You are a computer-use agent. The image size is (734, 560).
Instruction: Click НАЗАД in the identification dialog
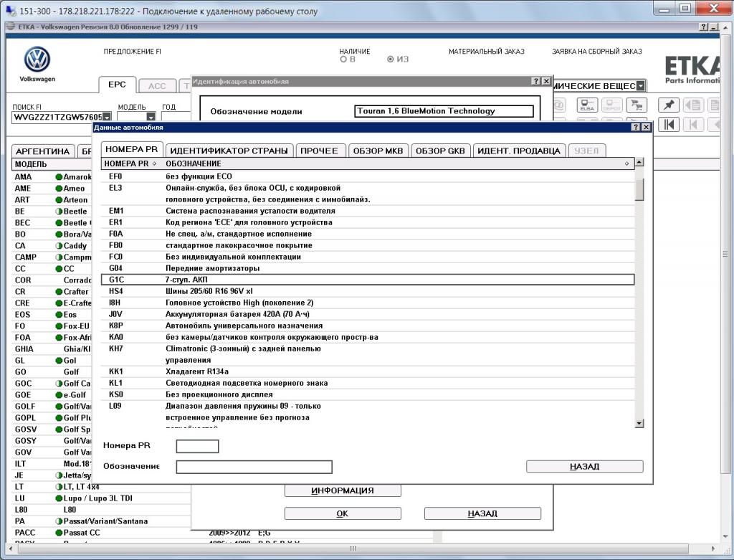[x=482, y=513]
